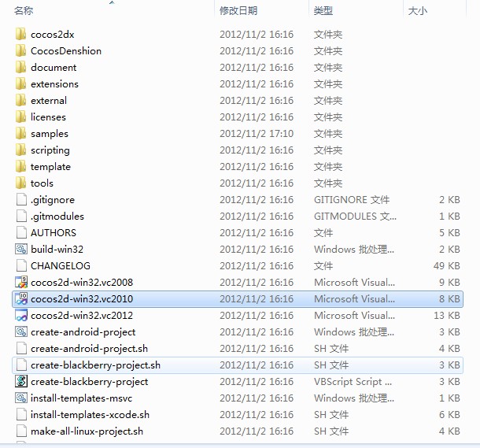Viewport: 480px width, 448px height.
Task: Select the document folder name
Action: tap(54, 68)
